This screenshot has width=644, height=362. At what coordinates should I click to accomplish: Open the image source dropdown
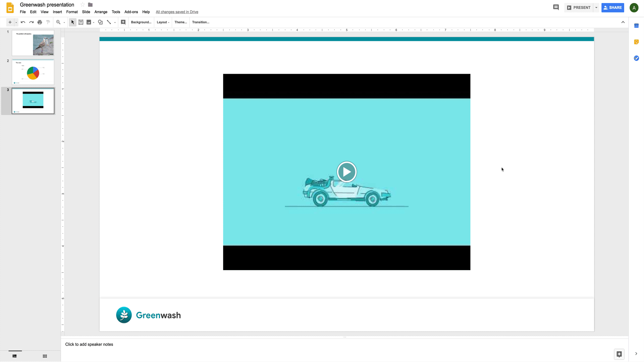94,22
